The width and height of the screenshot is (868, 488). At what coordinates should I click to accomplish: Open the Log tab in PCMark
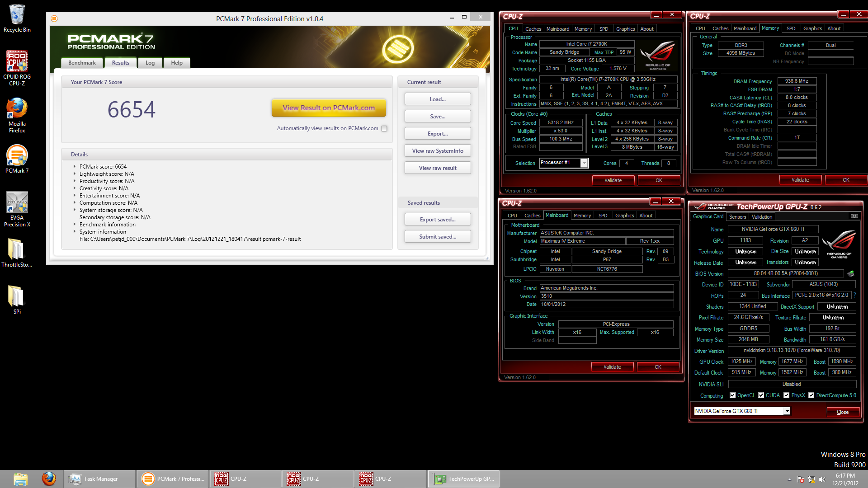(150, 63)
